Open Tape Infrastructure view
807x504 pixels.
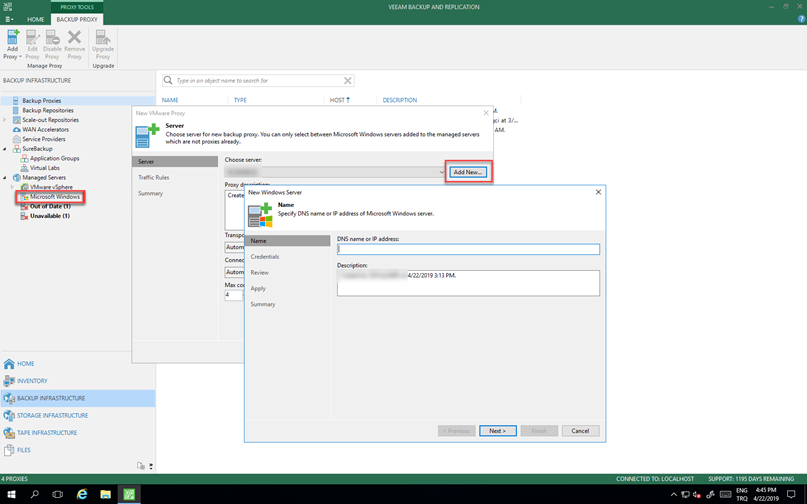pyautogui.click(x=46, y=433)
